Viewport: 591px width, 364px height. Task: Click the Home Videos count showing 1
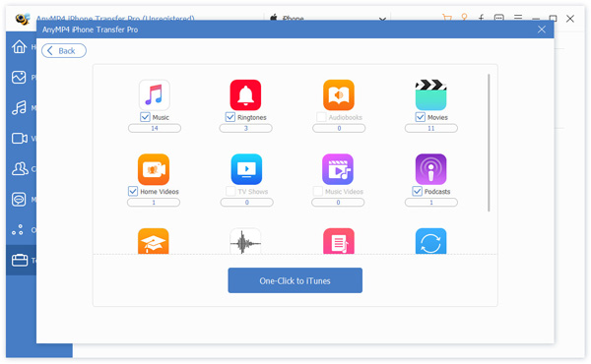(x=154, y=203)
